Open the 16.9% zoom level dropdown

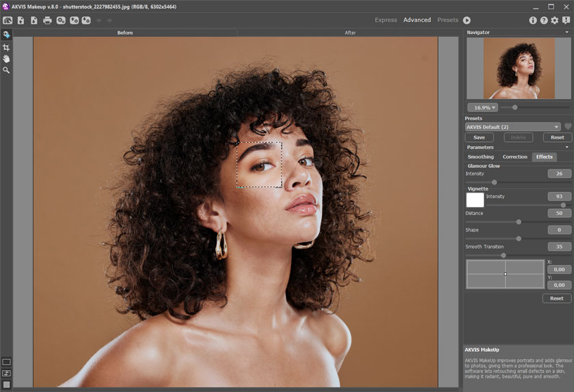[x=482, y=108]
